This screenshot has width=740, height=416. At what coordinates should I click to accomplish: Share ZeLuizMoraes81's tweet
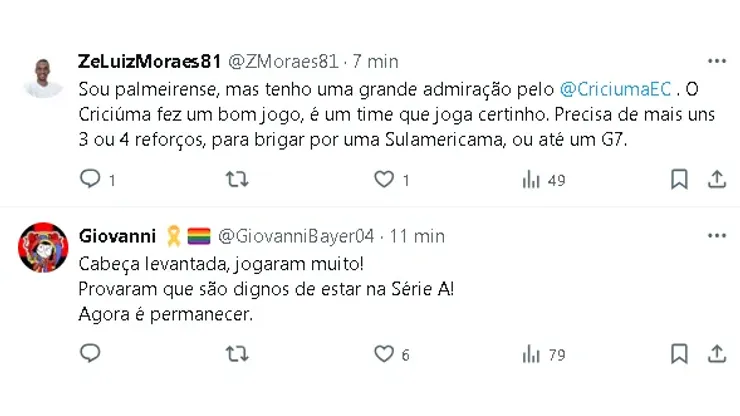point(716,180)
